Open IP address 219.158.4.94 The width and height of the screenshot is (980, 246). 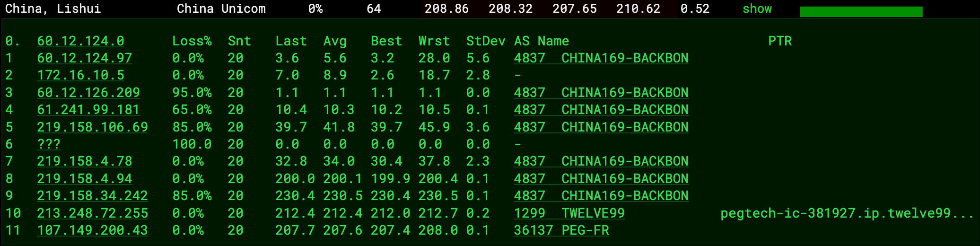(85, 179)
